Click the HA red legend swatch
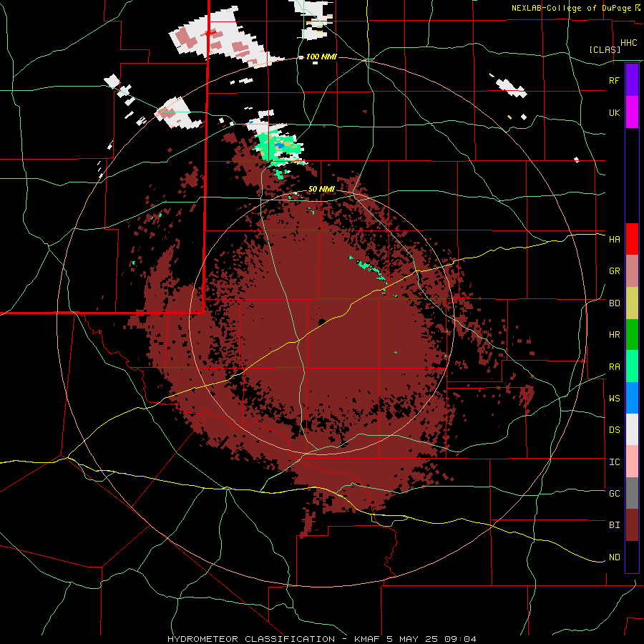 [632, 239]
